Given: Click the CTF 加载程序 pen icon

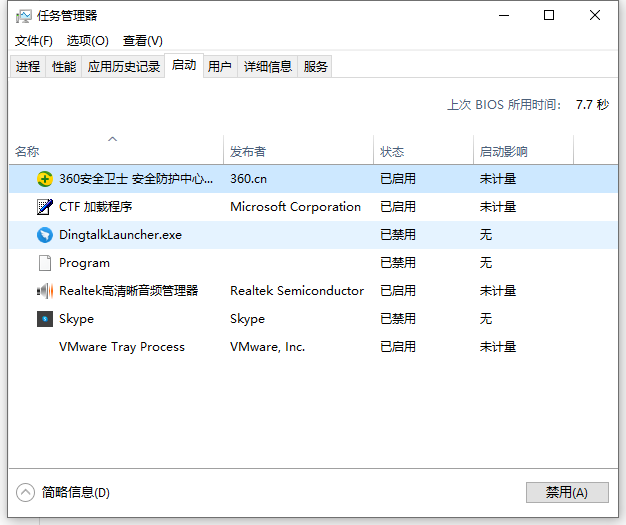Looking at the screenshot, I should (45, 207).
